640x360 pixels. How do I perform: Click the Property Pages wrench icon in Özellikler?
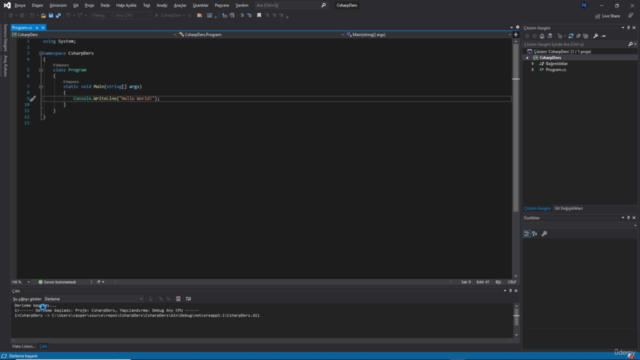(544, 234)
